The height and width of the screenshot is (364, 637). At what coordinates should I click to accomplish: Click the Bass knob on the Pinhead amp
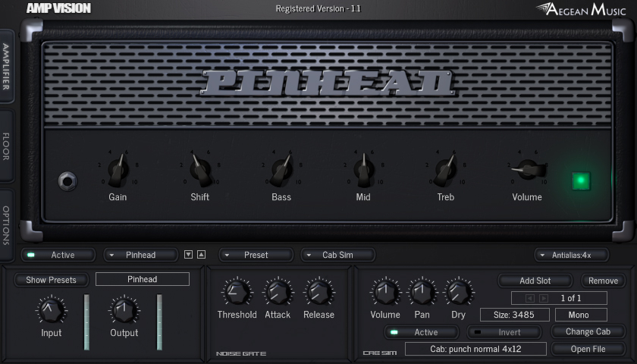pyautogui.click(x=281, y=170)
